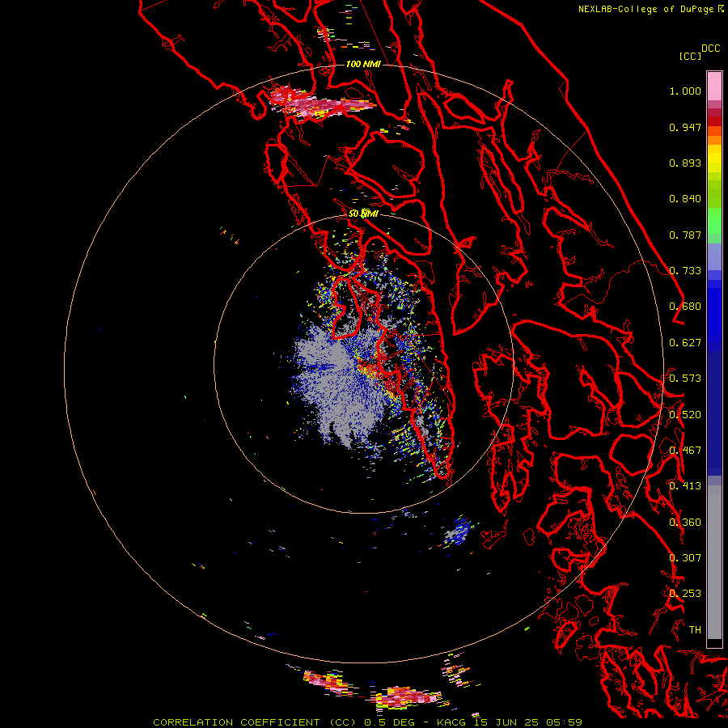This screenshot has width=728, height=728.
Task: Click the 1.000 scale value
Action: pos(685,91)
